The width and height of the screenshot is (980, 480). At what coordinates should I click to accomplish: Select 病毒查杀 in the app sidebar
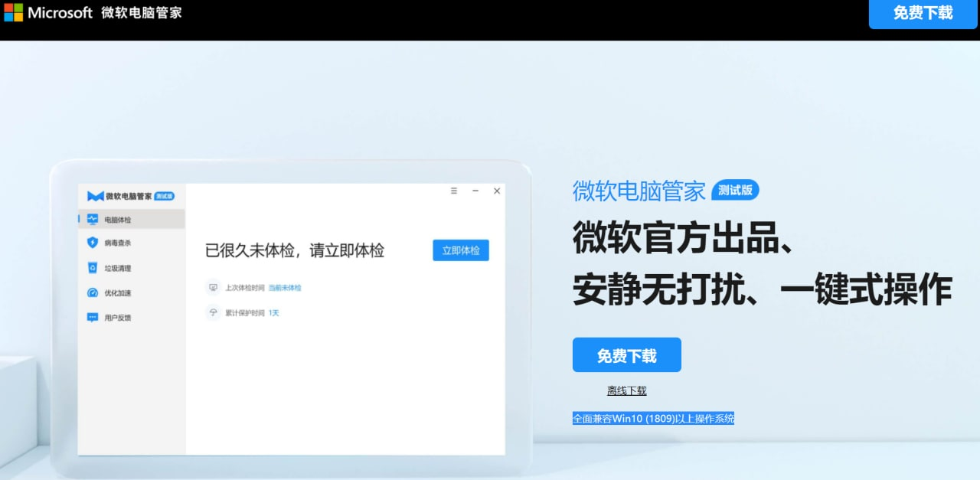point(132,243)
